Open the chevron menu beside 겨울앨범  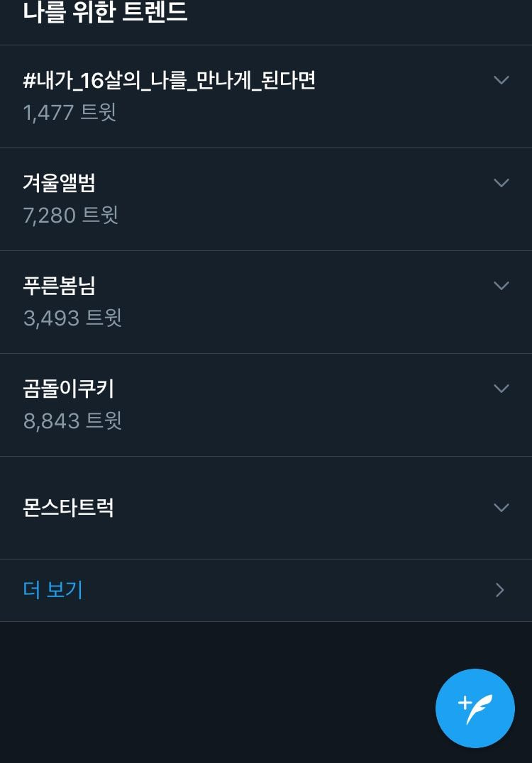pos(501,182)
